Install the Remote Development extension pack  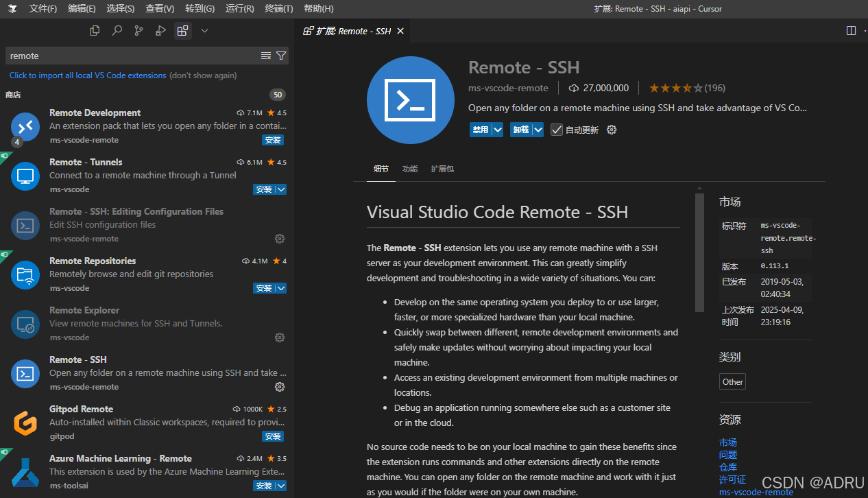[273, 140]
